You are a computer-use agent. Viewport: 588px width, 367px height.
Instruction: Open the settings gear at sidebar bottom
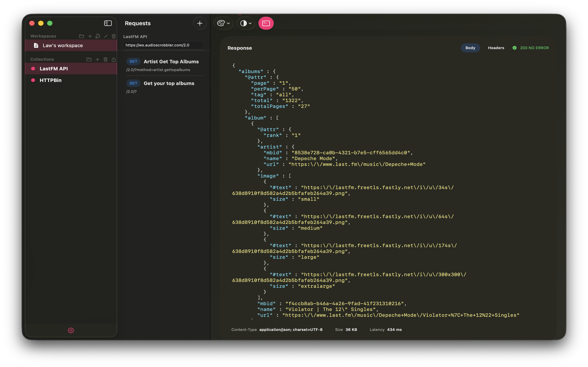(x=71, y=330)
